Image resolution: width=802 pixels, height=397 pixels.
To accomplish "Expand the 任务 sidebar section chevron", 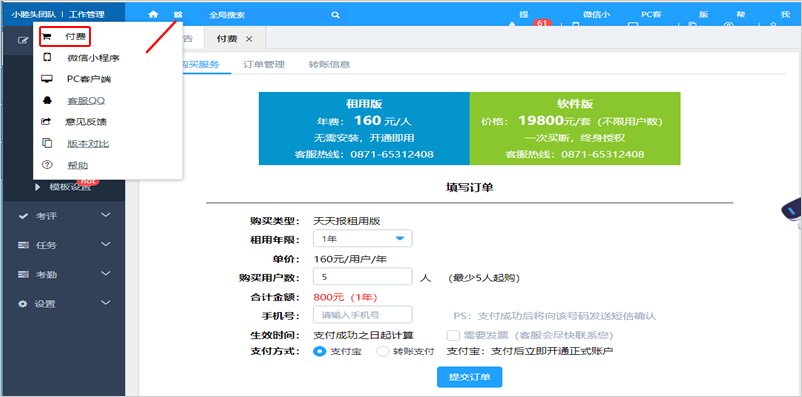I will click(105, 245).
